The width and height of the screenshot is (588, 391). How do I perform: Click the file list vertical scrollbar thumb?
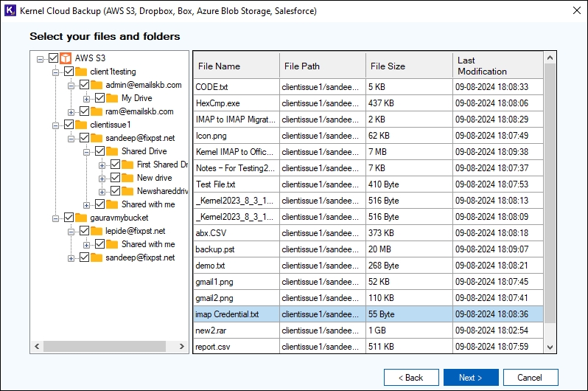pyautogui.click(x=550, y=193)
